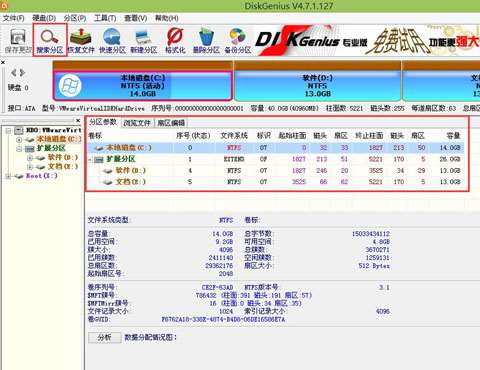The width and height of the screenshot is (480, 370).
Task: Switch to the 扇区编辑 tab
Action: 171,123
